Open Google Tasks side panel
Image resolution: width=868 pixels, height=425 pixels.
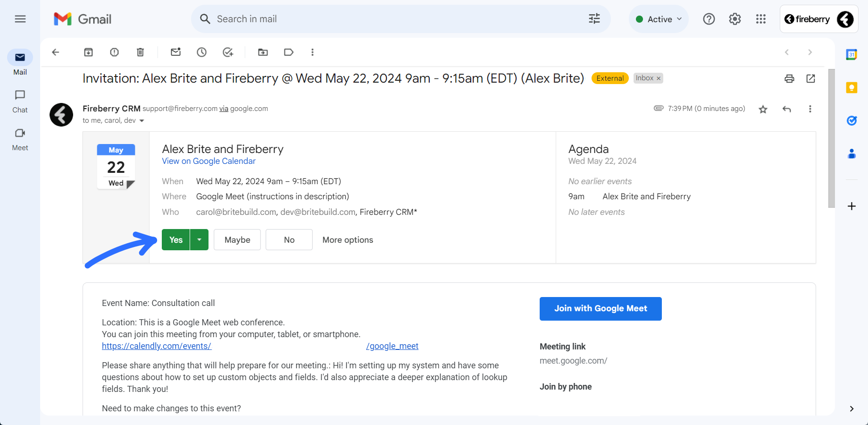pyautogui.click(x=851, y=121)
